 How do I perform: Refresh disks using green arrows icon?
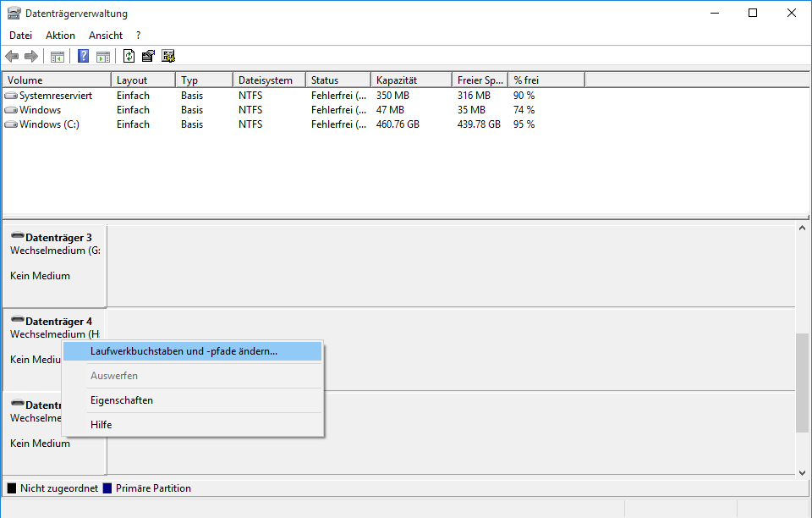(x=129, y=57)
